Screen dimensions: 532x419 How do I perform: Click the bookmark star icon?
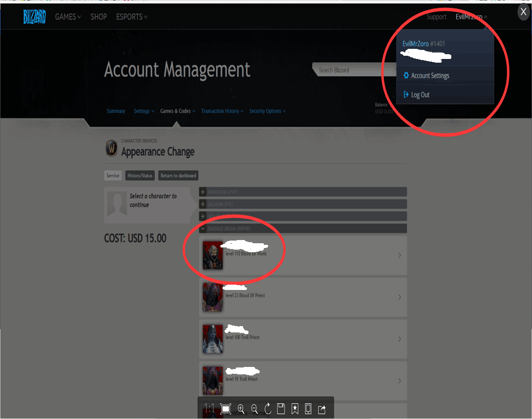295,409
